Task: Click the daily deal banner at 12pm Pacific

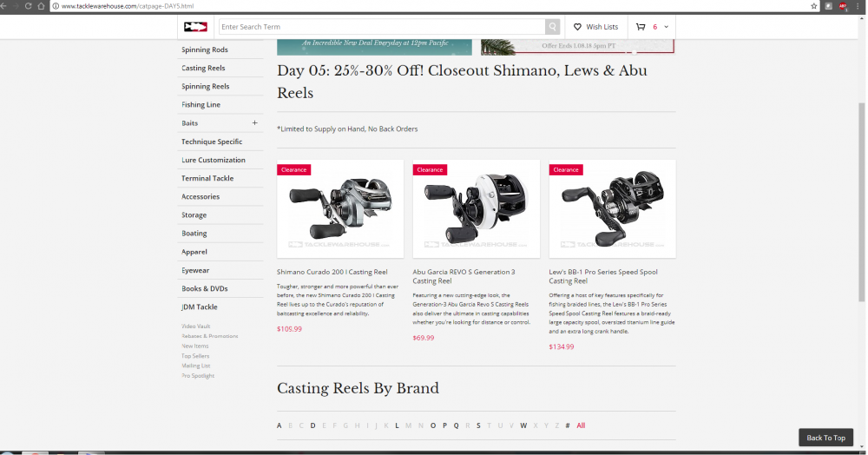Action: (x=375, y=47)
